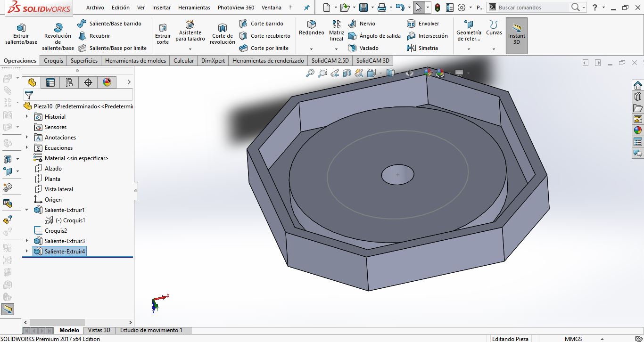Expand the Saliente-Extruir3 feature node
This screenshot has width=644, height=342.
click(27, 241)
